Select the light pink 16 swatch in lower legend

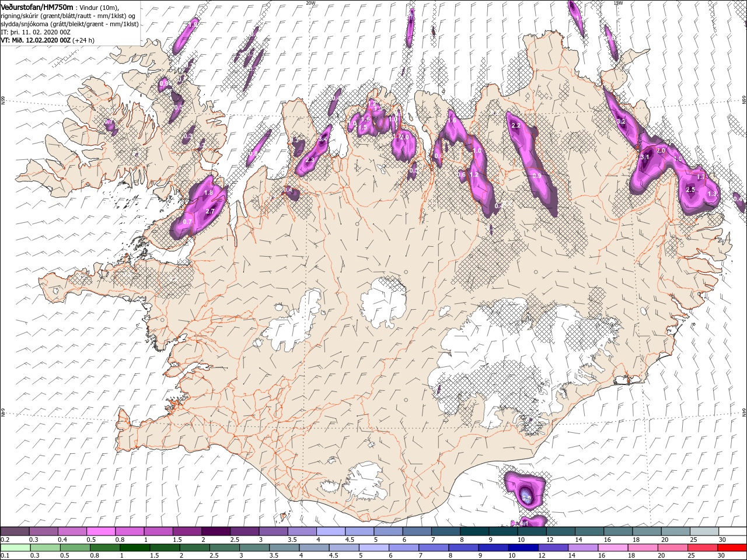pyautogui.click(x=612, y=548)
